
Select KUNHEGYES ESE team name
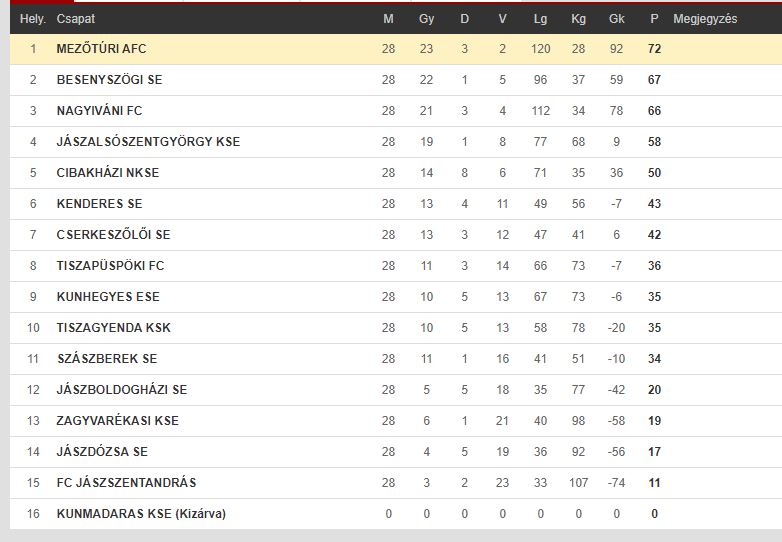coord(108,297)
